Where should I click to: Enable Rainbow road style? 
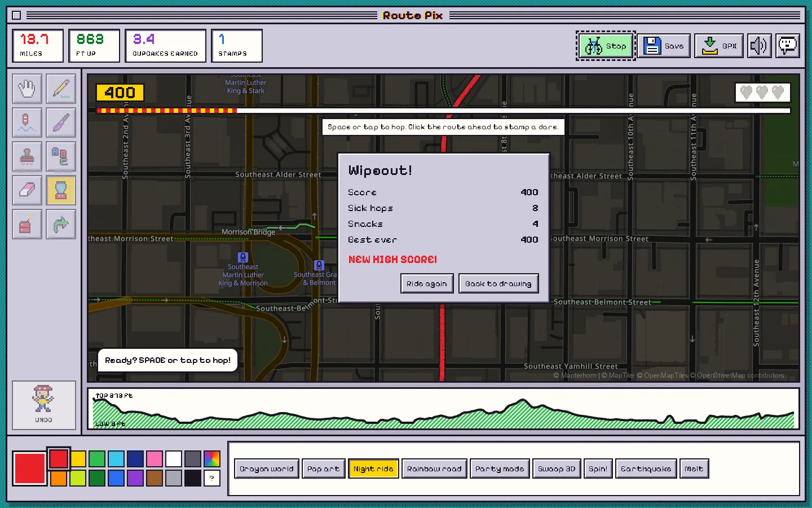click(x=434, y=468)
